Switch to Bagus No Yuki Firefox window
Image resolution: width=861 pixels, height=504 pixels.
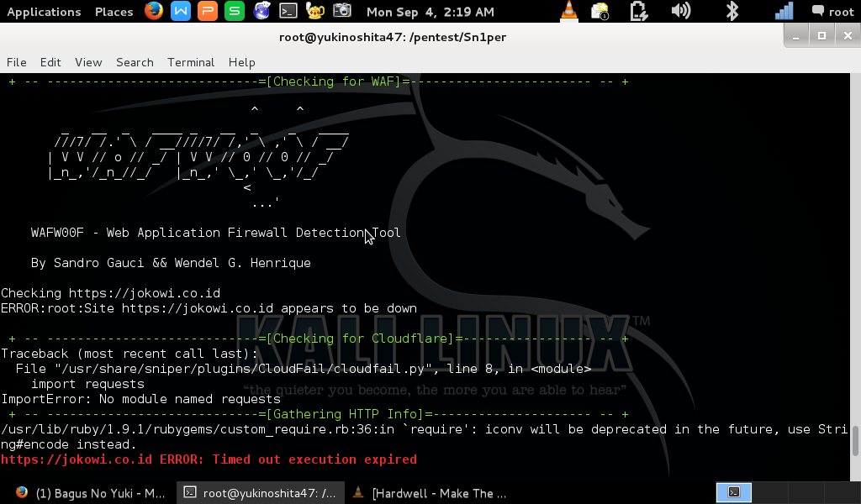pyautogui.click(x=90, y=493)
